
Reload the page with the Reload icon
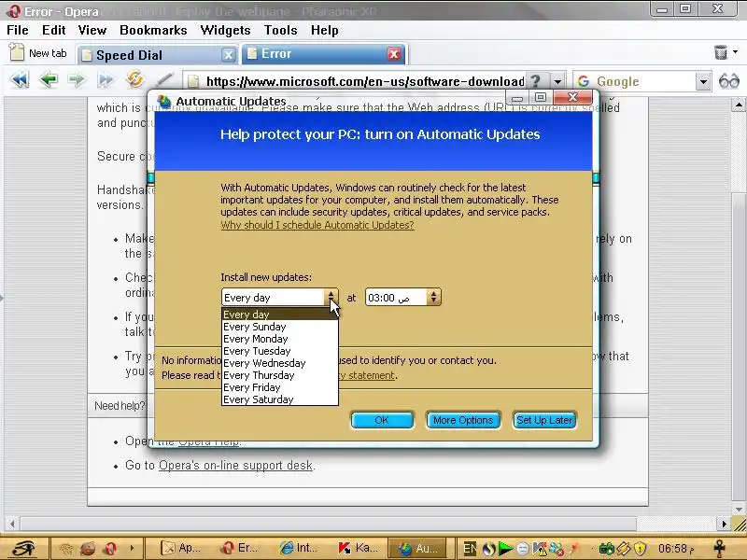point(134,79)
